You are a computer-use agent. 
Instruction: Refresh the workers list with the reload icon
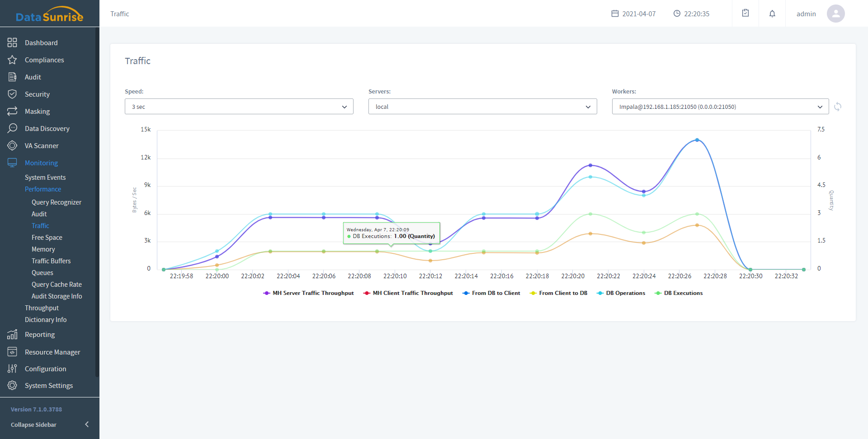(x=838, y=107)
